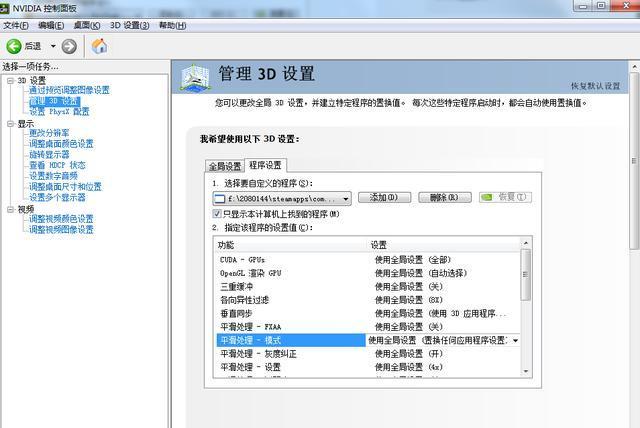Click the program icon in program combo box
The height and width of the screenshot is (428, 640).
click(x=220, y=199)
